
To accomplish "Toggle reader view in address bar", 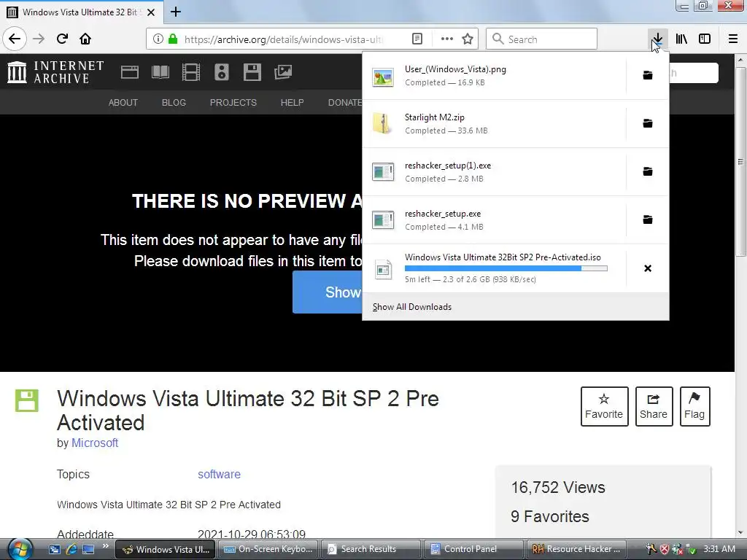I will tap(417, 39).
